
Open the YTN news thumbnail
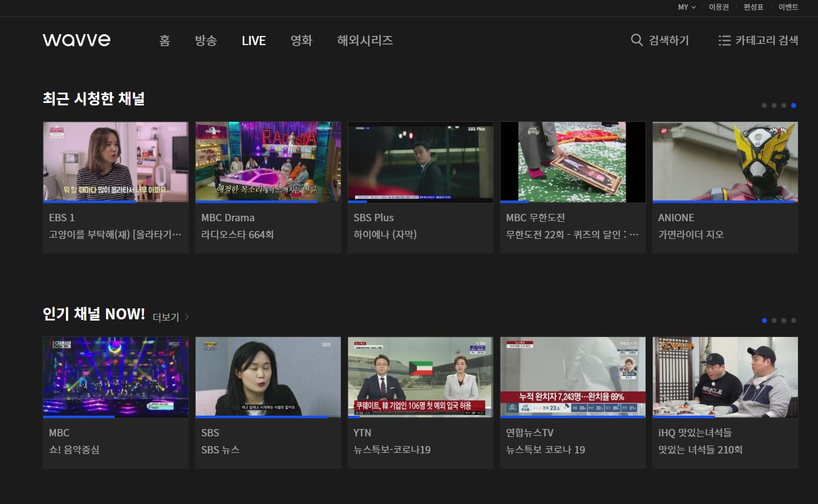(421, 377)
